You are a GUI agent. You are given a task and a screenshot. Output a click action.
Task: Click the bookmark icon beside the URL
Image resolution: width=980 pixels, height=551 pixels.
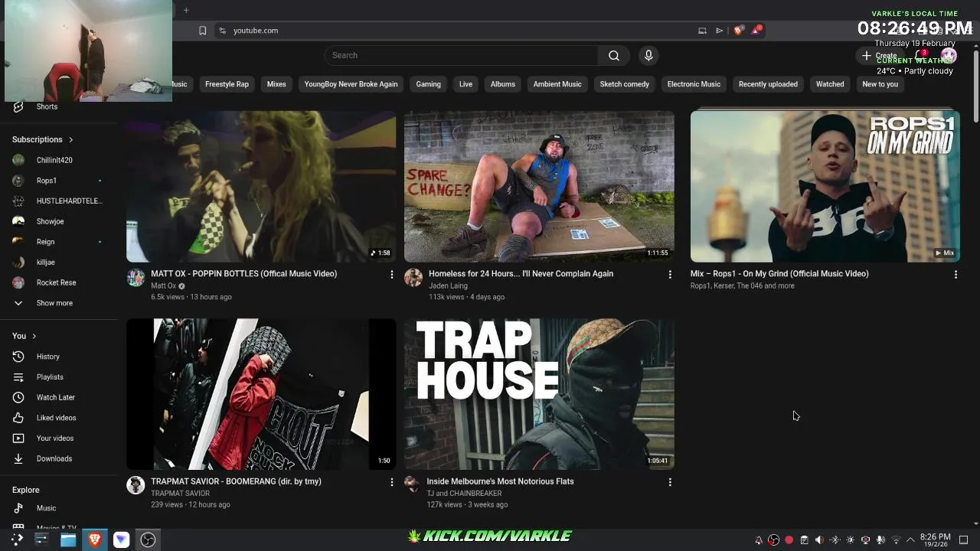(x=202, y=31)
